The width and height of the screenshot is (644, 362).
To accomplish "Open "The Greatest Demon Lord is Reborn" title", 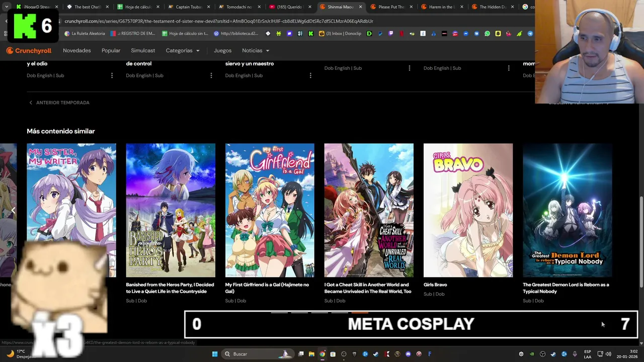I will 566,288.
